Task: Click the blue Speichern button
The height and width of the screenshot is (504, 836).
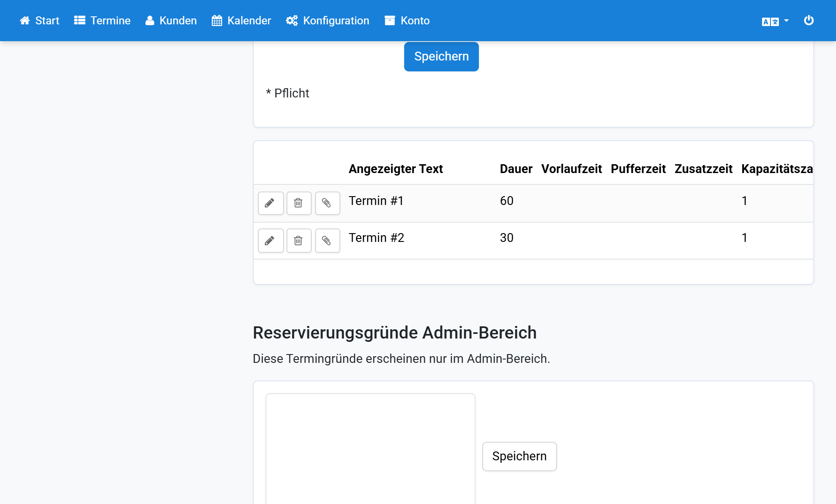Action: [441, 56]
